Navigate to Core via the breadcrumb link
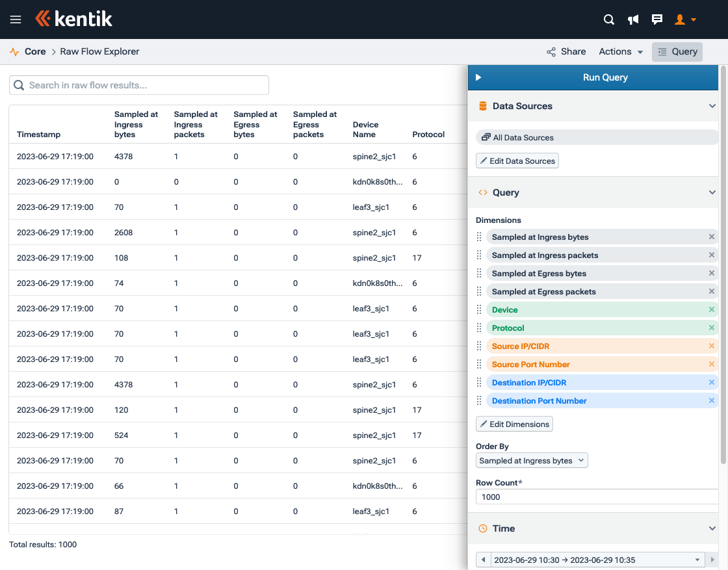 coord(35,51)
